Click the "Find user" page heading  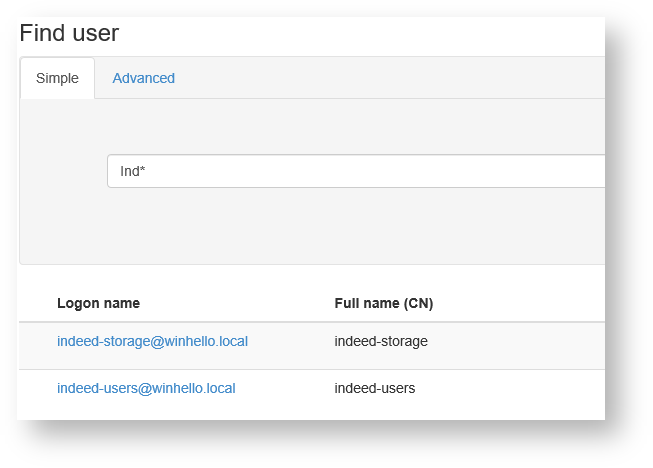click(x=69, y=33)
